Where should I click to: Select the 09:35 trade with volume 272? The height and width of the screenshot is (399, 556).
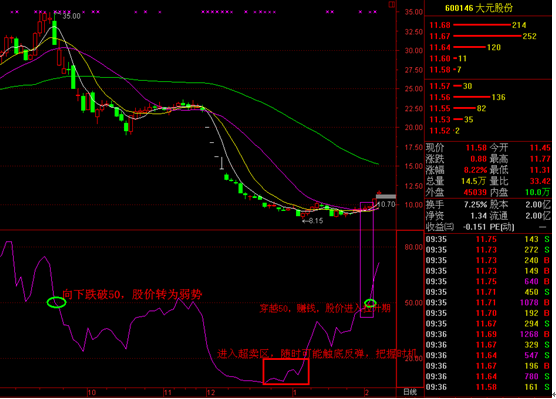click(488, 250)
